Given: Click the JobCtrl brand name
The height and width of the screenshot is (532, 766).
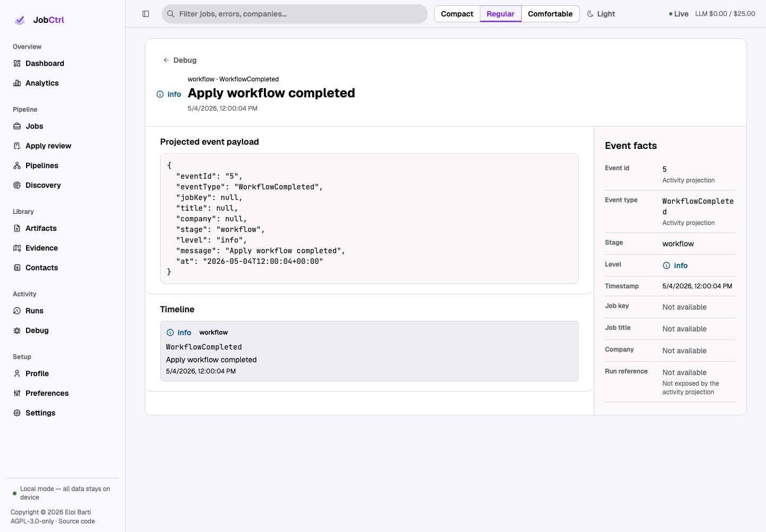Looking at the screenshot, I should point(48,20).
